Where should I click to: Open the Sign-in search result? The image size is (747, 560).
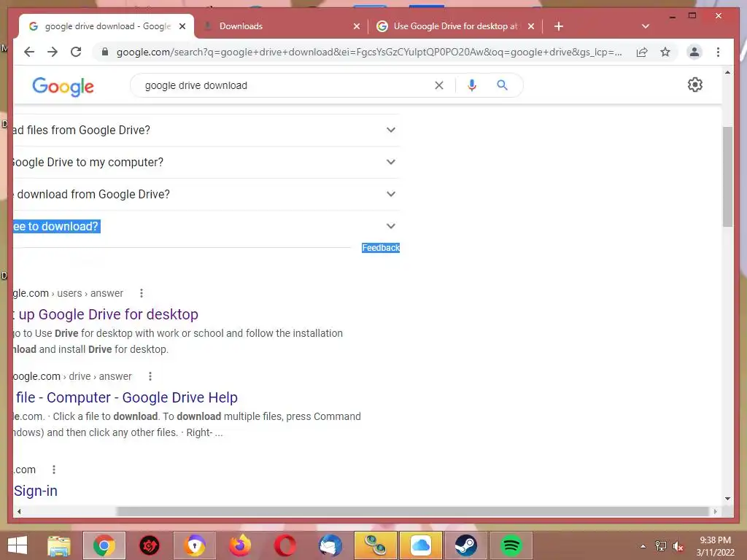[36, 491]
